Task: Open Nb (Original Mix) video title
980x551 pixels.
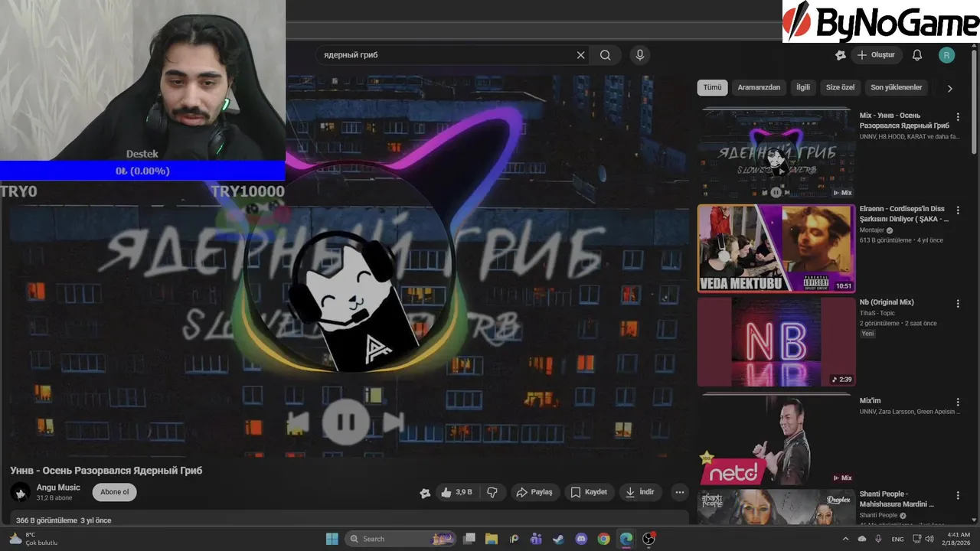Action: [x=887, y=302]
